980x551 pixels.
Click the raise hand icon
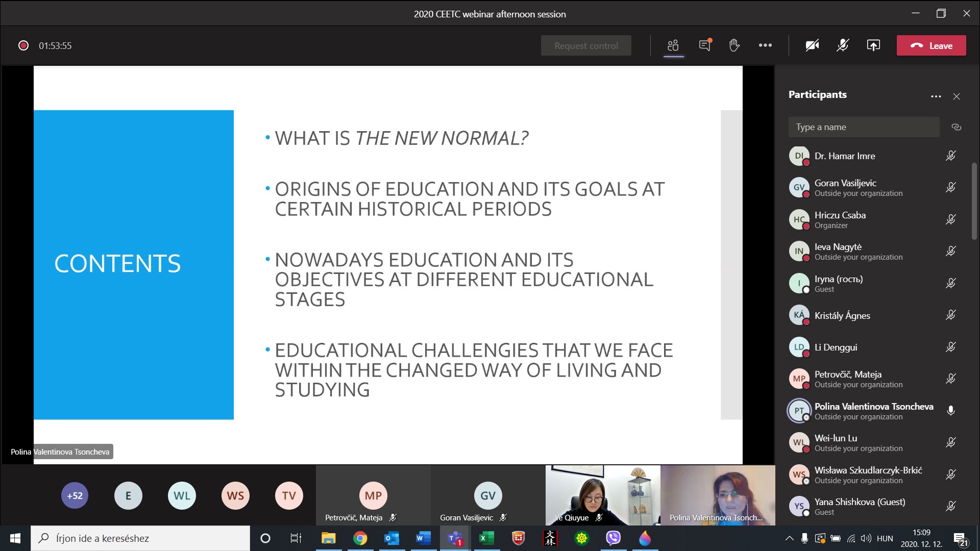point(734,45)
